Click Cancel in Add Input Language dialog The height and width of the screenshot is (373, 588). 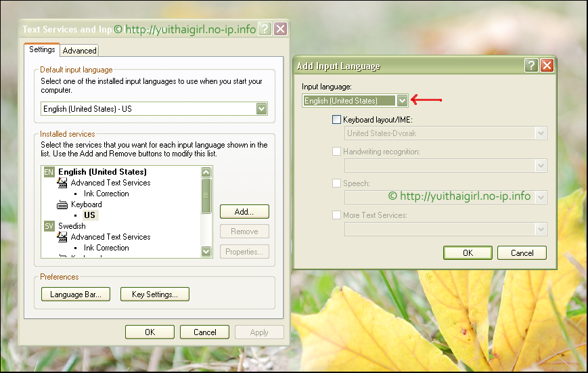pos(522,253)
